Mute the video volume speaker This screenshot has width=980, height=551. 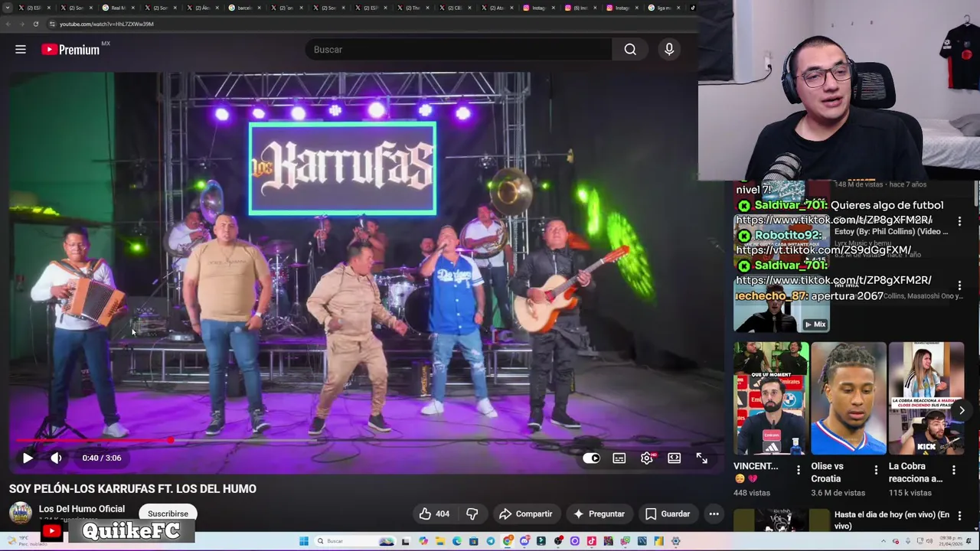coord(56,458)
